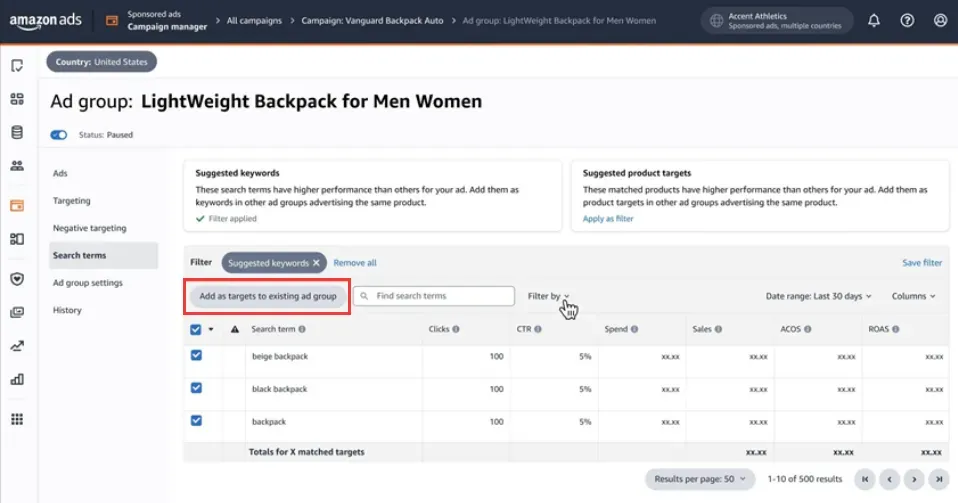The width and height of the screenshot is (958, 503).
Task: Open the creative media sidebar icon
Action: click(x=17, y=312)
